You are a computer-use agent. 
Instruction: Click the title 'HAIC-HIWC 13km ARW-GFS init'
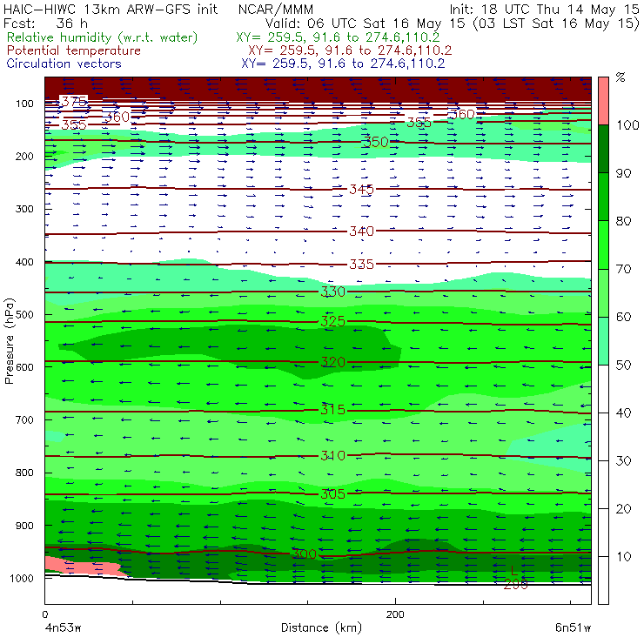111,9
